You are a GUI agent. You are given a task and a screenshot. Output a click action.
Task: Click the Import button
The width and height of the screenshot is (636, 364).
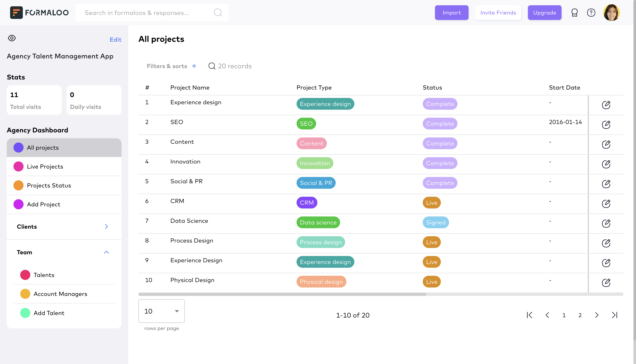[452, 12]
